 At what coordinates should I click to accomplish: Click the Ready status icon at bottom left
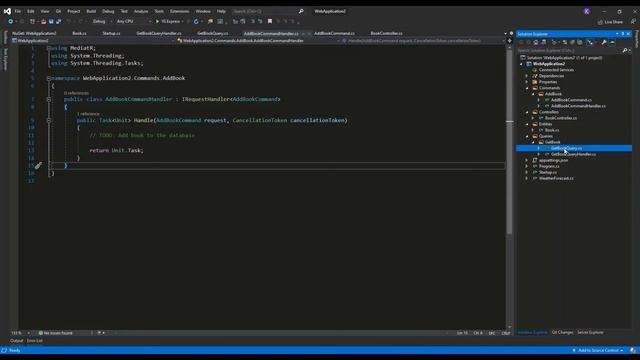(4, 350)
